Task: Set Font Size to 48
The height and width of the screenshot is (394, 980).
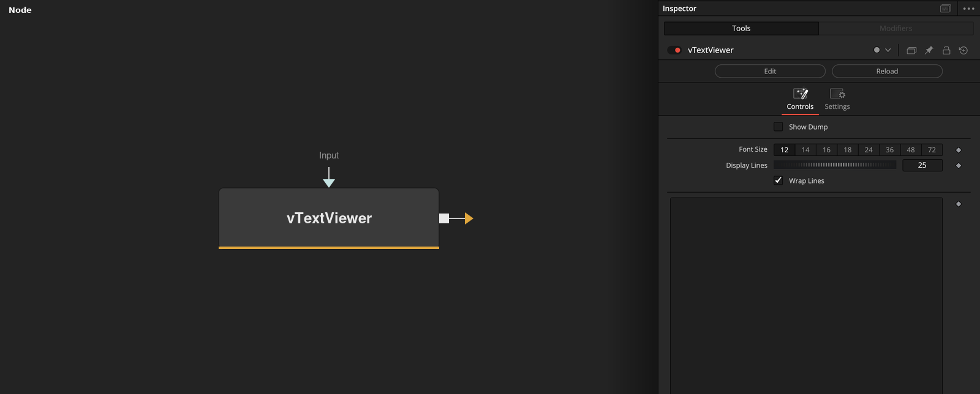Action: (x=911, y=150)
